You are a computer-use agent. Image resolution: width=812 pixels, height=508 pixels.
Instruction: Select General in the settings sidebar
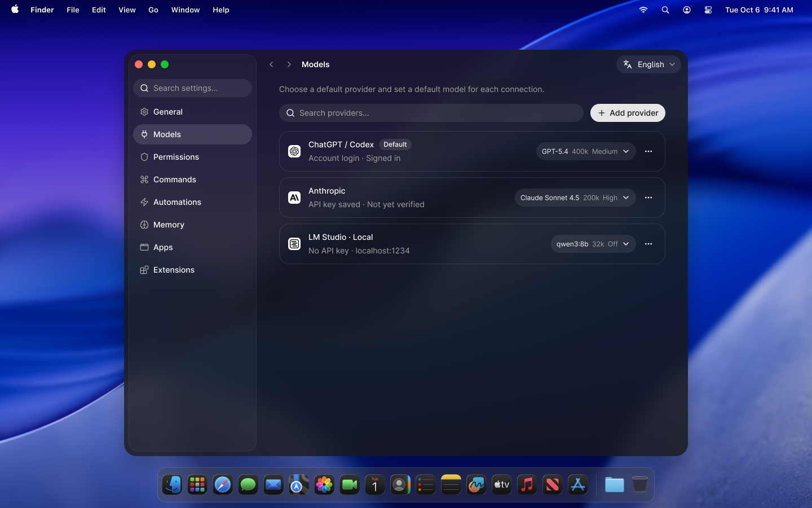click(x=192, y=112)
